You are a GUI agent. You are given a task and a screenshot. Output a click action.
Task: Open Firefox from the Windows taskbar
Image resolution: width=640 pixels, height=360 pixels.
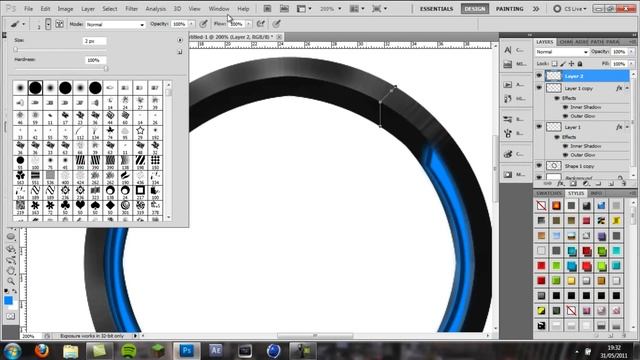(x=41, y=351)
